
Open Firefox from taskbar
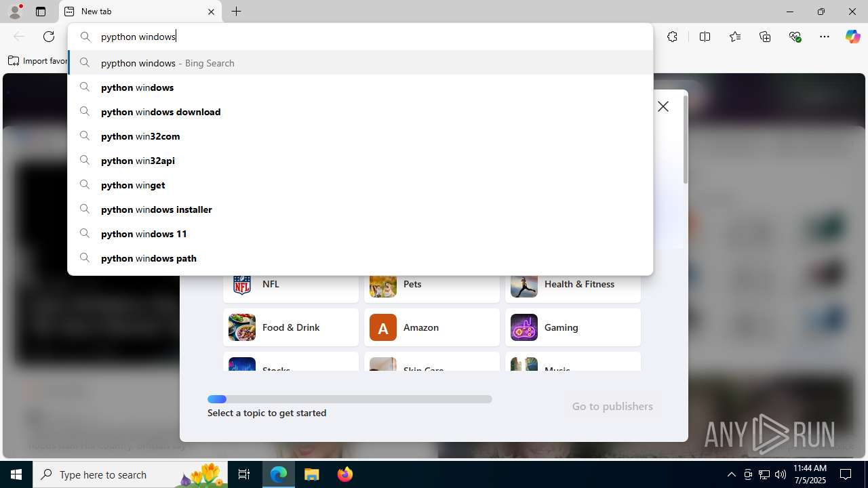point(344,474)
